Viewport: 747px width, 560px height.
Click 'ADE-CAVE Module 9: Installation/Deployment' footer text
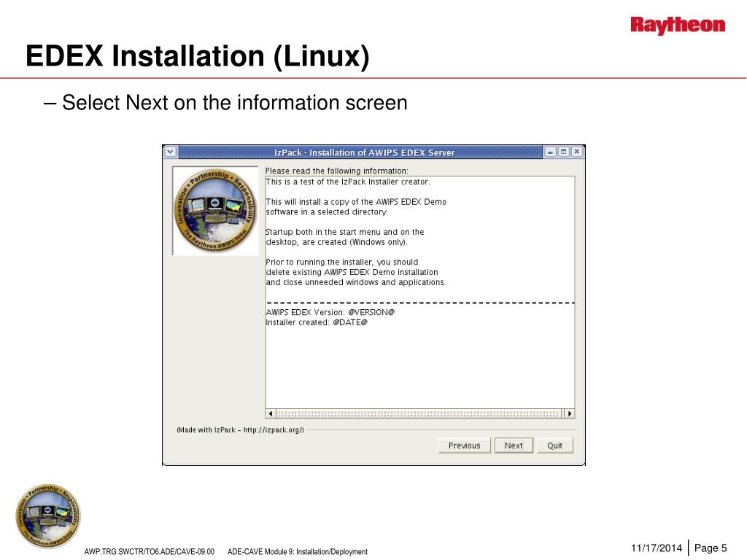(x=298, y=551)
